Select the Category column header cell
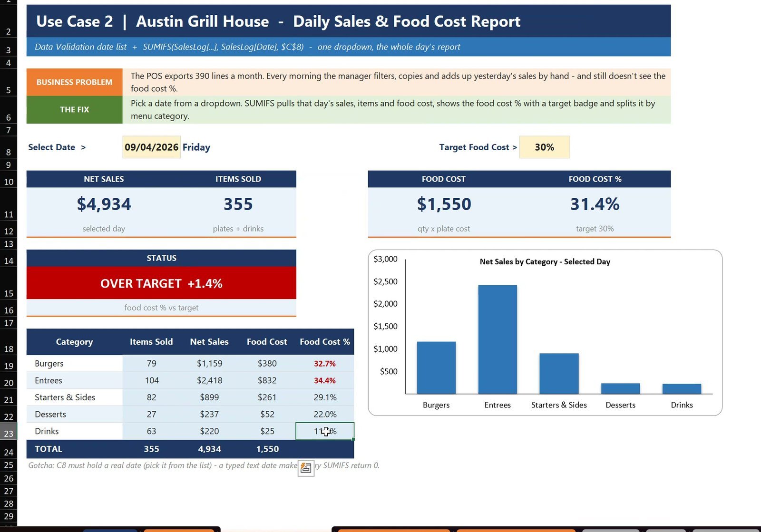This screenshot has height=532, width=761. point(74,342)
